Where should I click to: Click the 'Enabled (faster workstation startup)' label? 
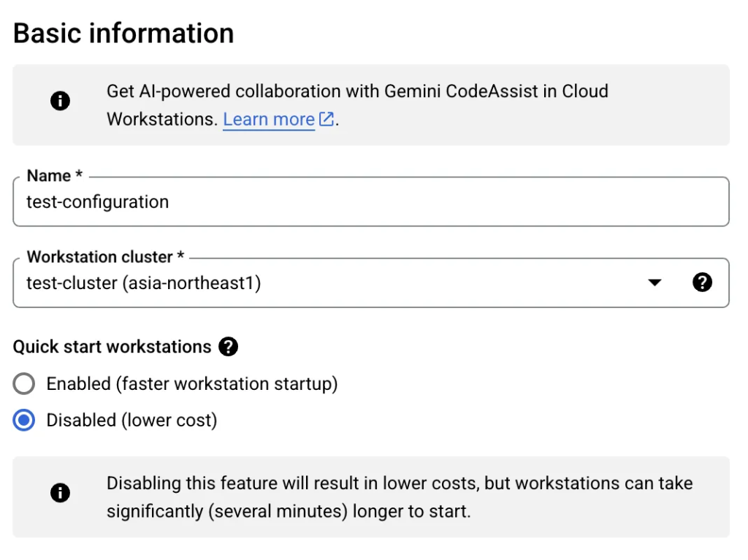[191, 383]
